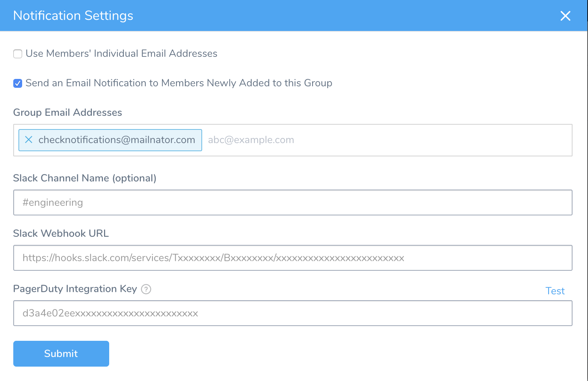Uncheck Send an Email Notification to new members
The width and height of the screenshot is (588, 381).
coord(18,83)
